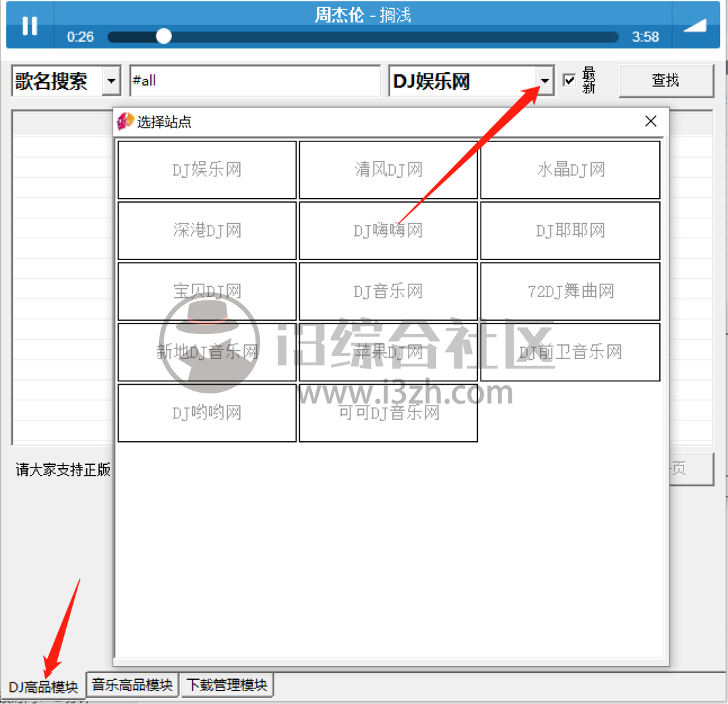
Task: Pause the playing song
Action: [30, 26]
